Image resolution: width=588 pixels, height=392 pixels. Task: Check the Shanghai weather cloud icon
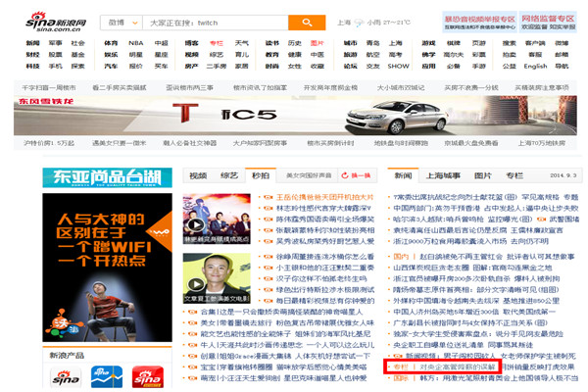click(359, 23)
